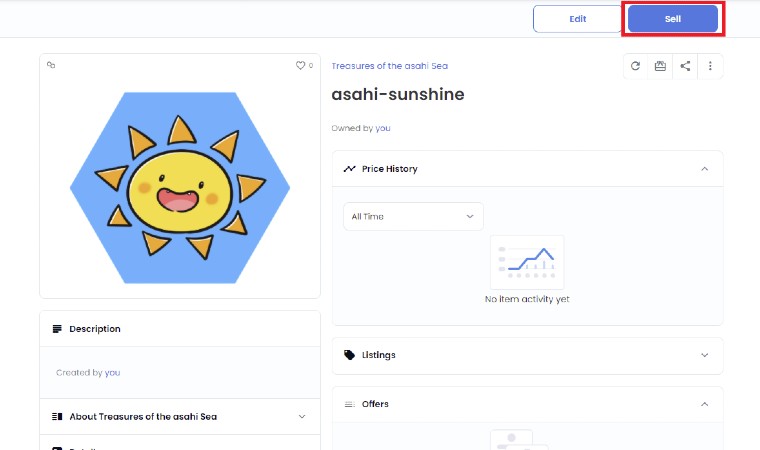Expand the Listings section

point(704,355)
